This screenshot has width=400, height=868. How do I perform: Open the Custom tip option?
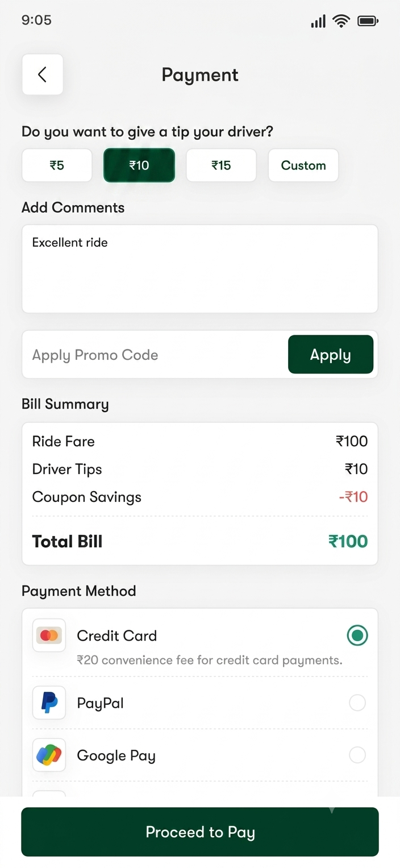(303, 165)
